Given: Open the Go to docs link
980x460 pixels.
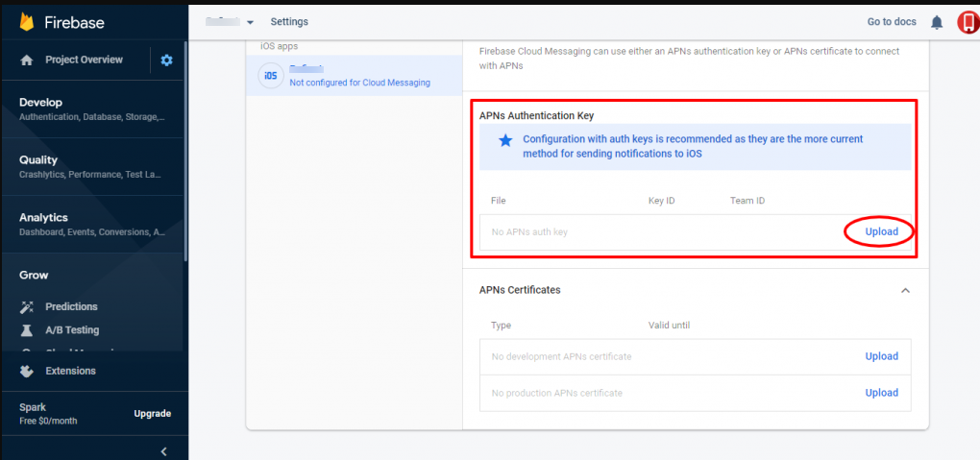Looking at the screenshot, I should point(892,22).
